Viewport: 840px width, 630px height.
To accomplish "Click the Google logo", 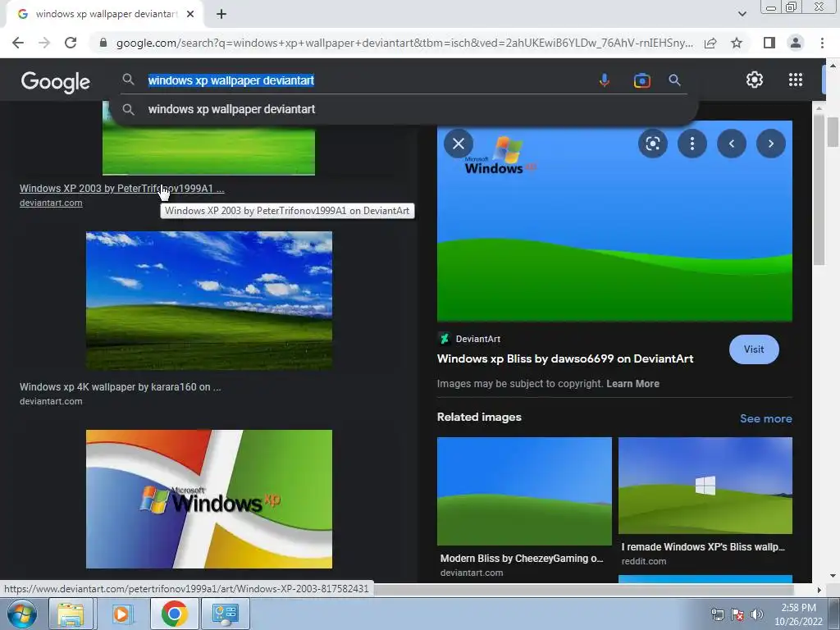I will point(56,82).
